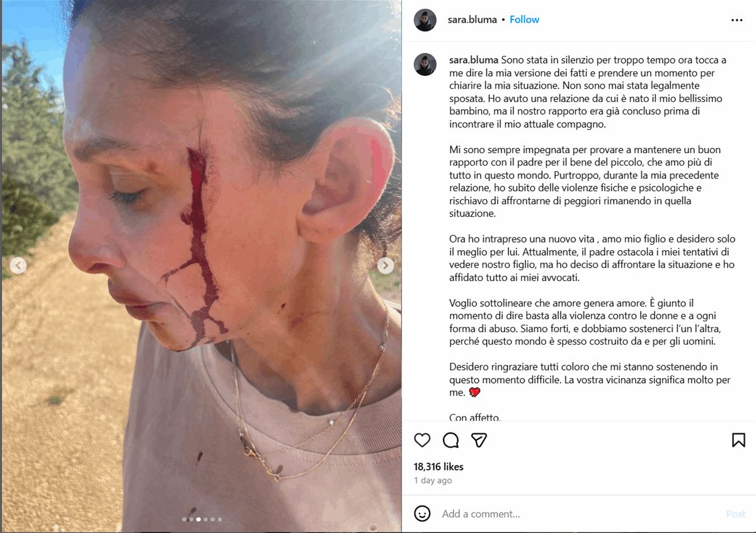Jump to the first carousel dot indicator

[x=184, y=520]
